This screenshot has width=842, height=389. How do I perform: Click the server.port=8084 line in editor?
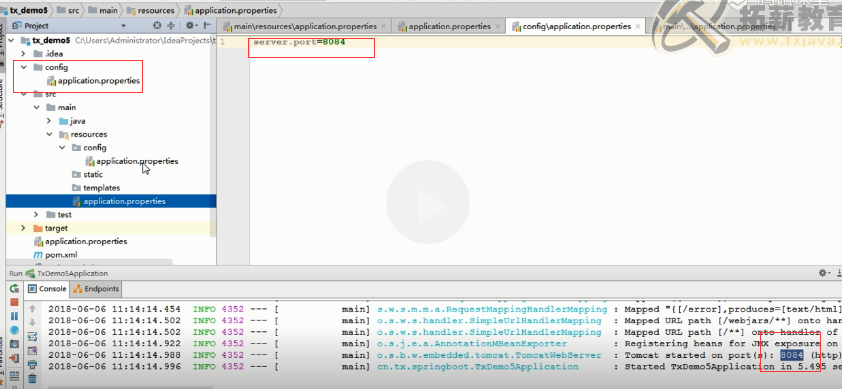click(x=299, y=42)
